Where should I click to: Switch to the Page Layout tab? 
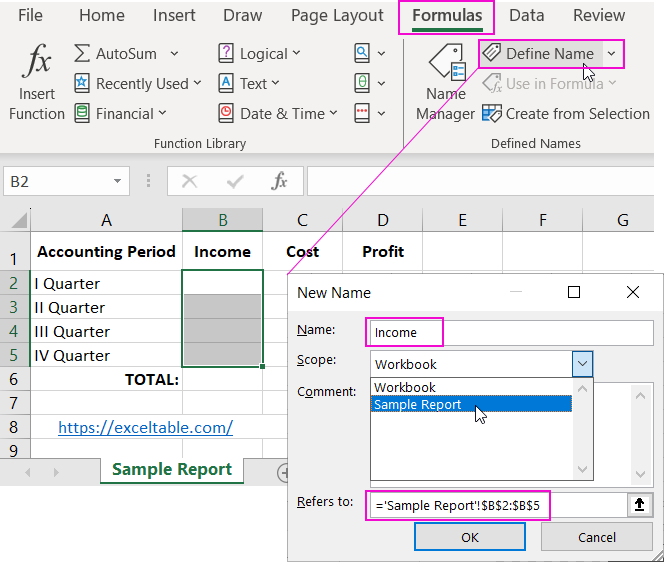click(337, 16)
